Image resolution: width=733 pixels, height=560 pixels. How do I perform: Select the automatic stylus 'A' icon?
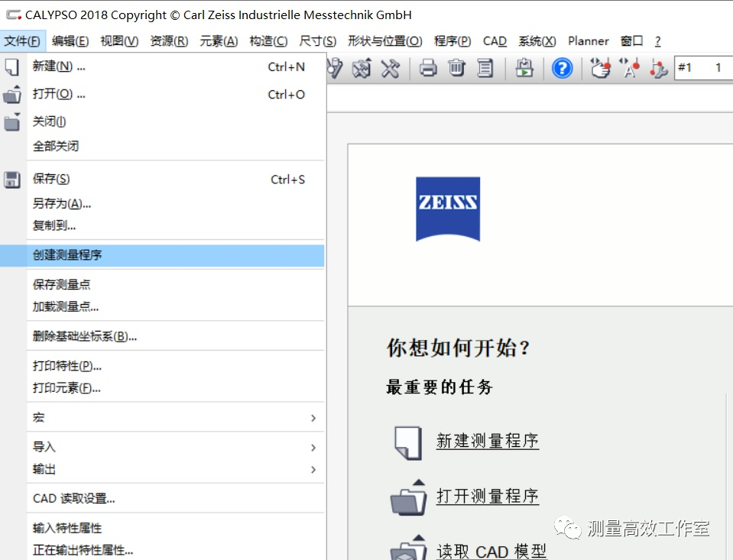click(629, 68)
